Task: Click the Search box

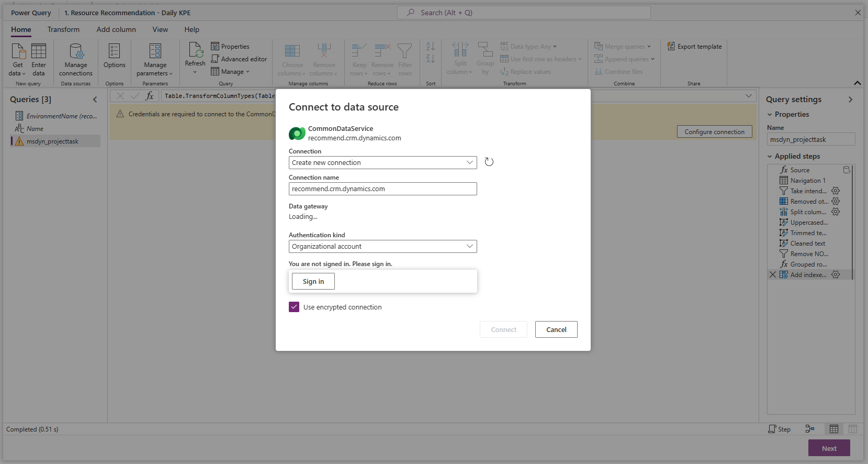Action: coord(524,13)
